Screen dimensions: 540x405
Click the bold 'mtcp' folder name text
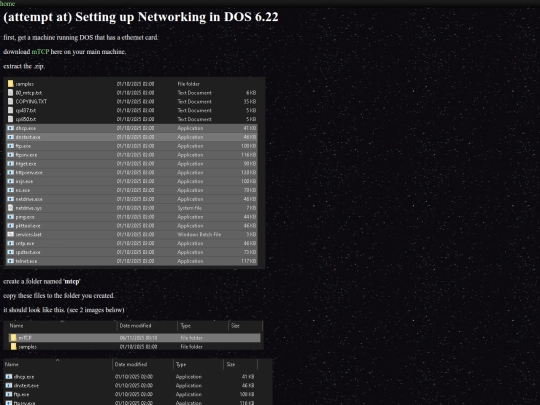point(72,281)
